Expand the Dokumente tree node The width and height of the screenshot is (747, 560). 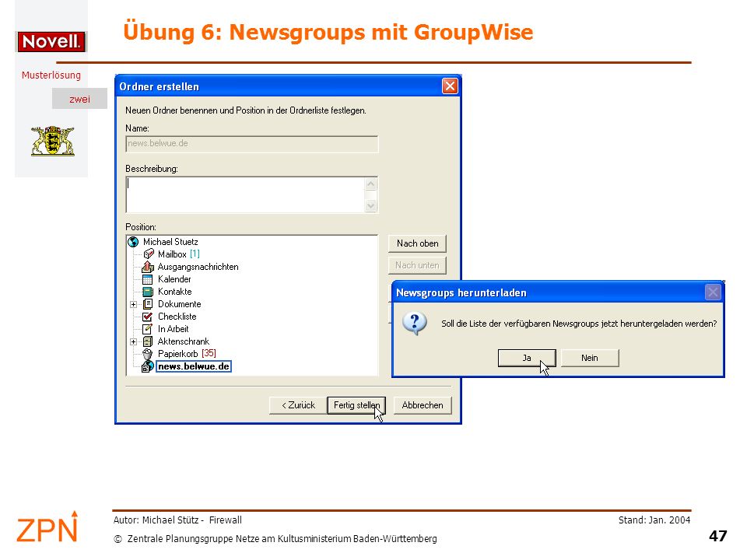pos(133,304)
